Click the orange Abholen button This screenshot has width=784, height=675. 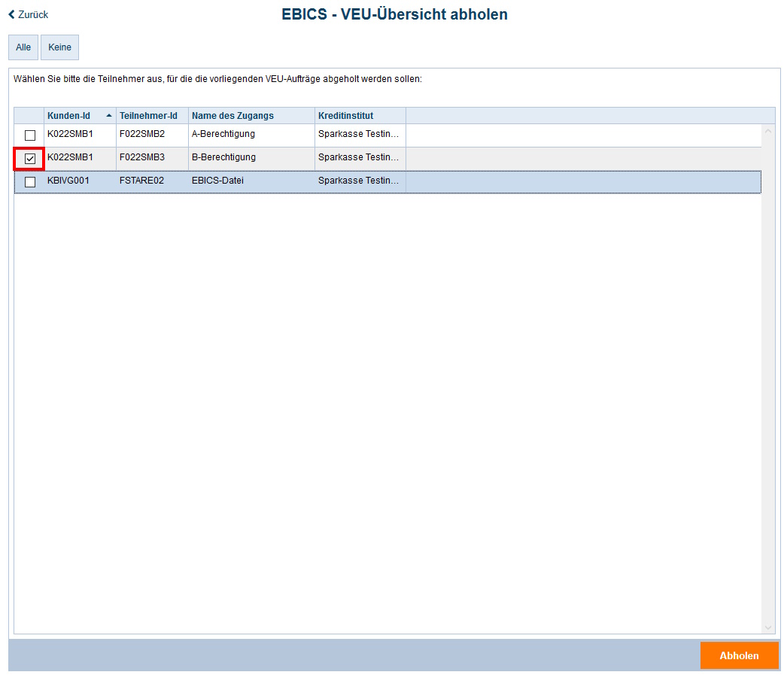click(x=738, y=655)
